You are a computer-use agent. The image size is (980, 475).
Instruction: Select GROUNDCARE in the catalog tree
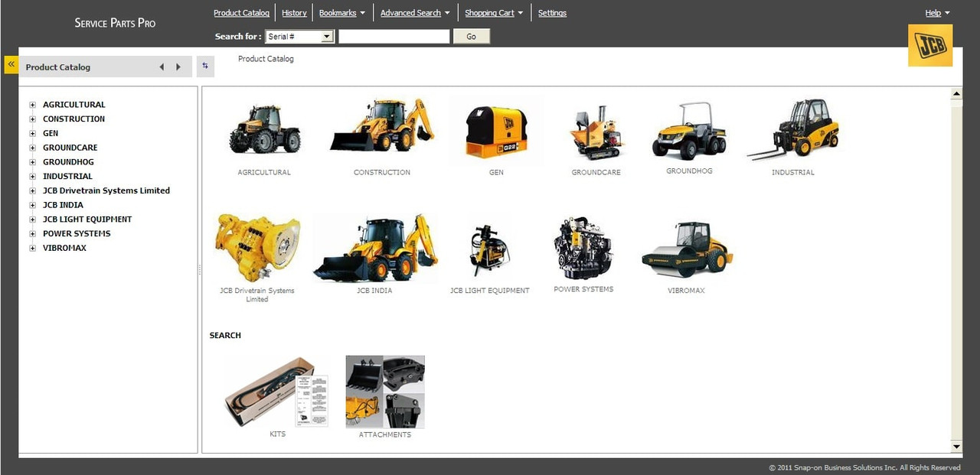tap(70, 148)
